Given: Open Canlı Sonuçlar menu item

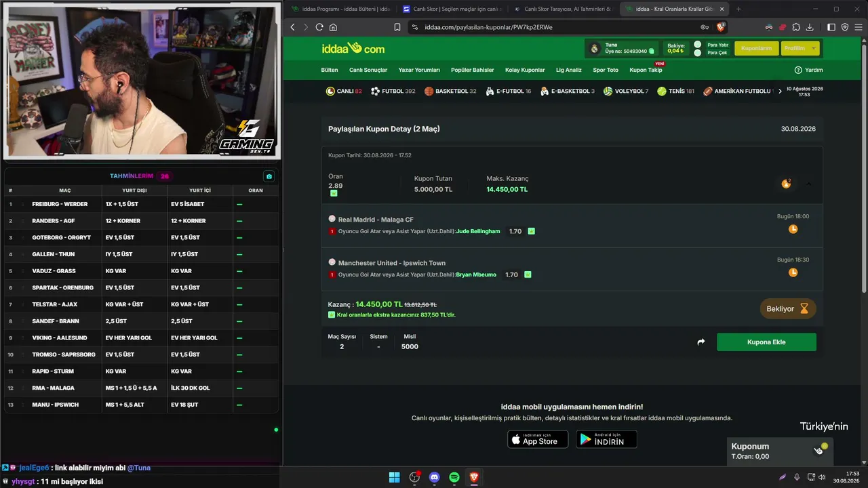Looking at the screenshot, I should tap(368, 70).
